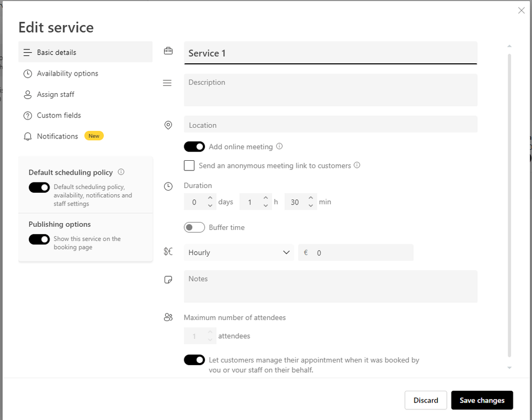Click the Edit service title
Viewport: 532px width, 420px height.
pyautogui.click(x=56, y=28)
